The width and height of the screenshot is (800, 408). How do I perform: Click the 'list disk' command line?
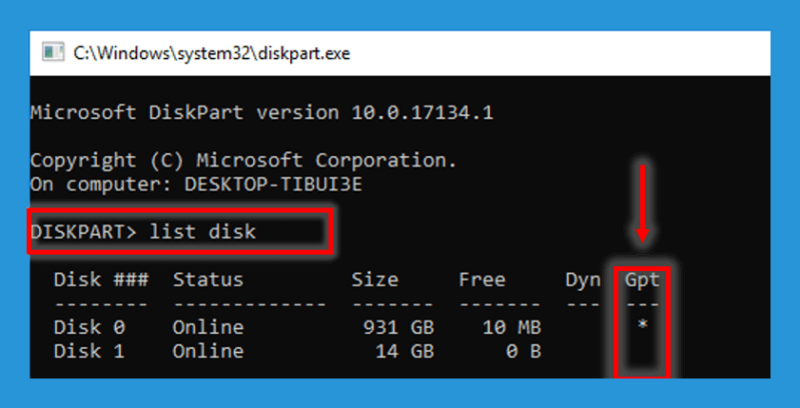[143, 232]
